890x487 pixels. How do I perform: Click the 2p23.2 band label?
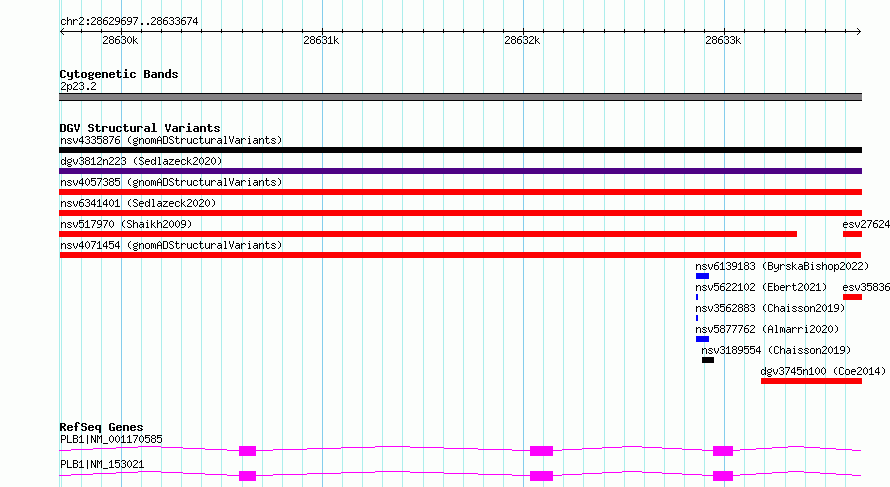pos(78,86)
